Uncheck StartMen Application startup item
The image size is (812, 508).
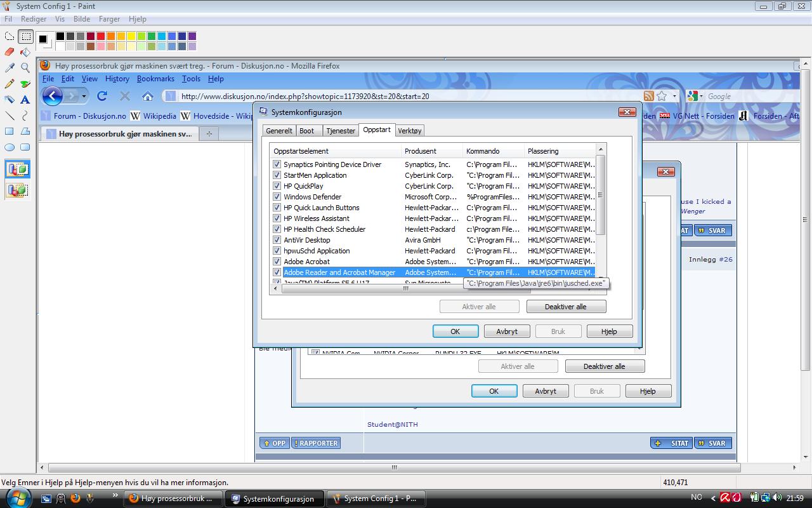[277, 175]
